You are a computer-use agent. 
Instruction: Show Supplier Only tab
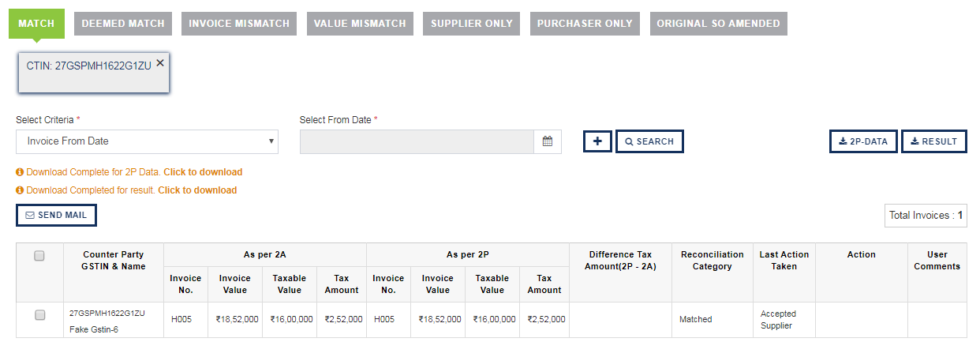(472, 24)
